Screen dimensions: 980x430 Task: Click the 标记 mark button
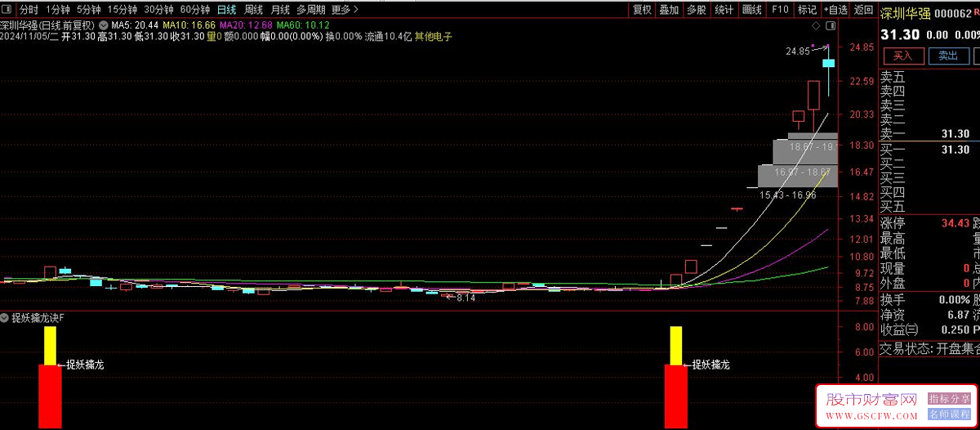[x=807, y=10]
